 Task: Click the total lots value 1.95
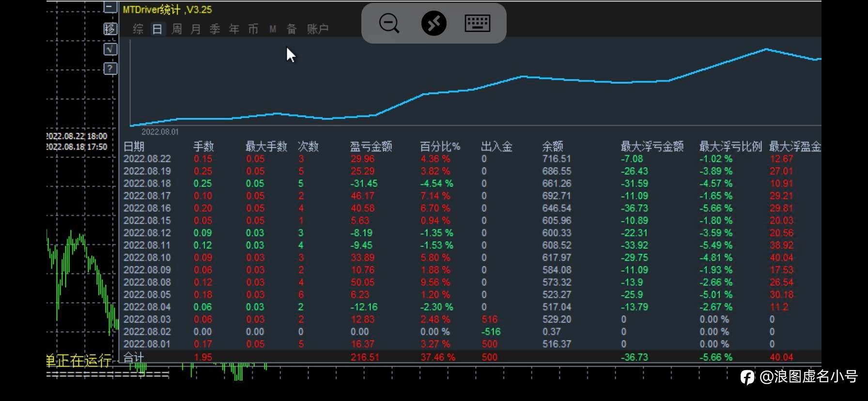203,357
